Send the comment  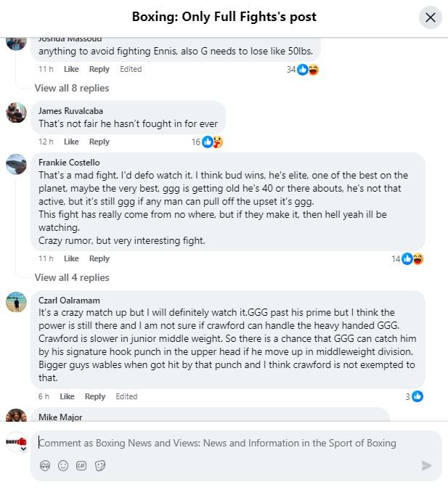point(426,465)
